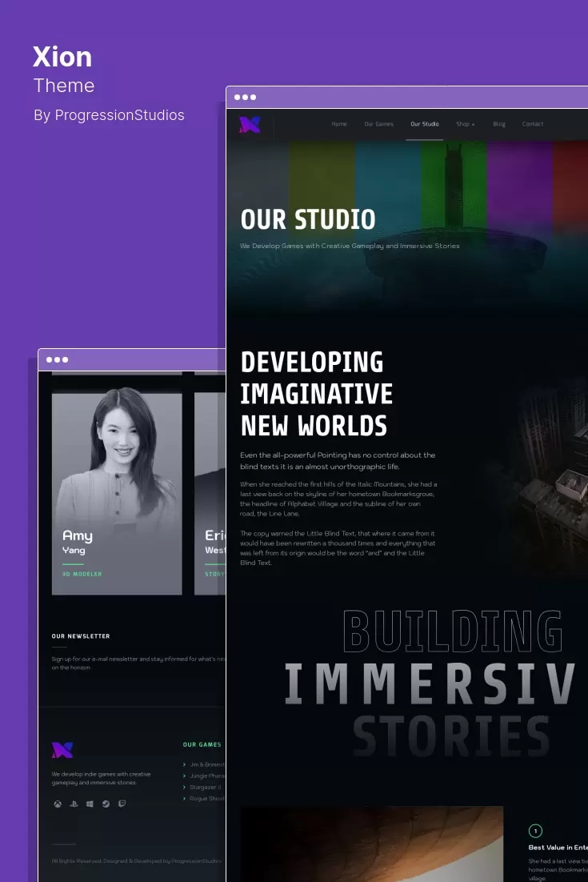Screen dimensions: 588x882
Task: Click the OUR STUDIO page title
Action: pos(308,218)
